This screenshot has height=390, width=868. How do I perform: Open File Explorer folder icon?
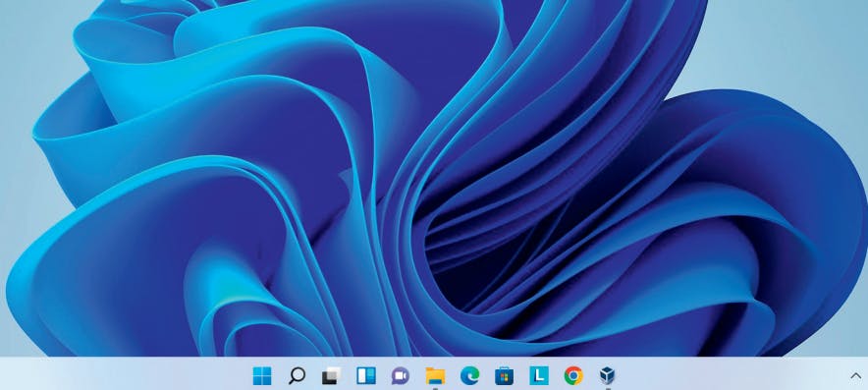click(x=435, y=376)
